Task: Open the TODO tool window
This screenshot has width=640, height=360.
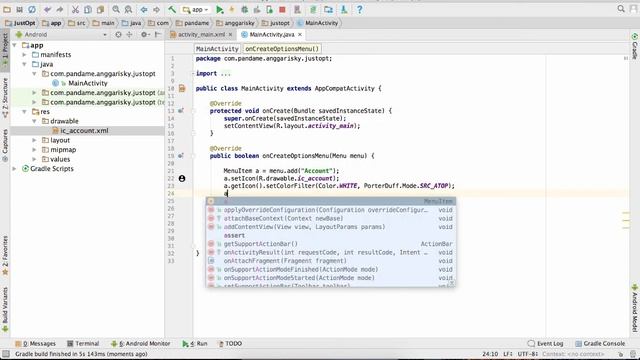Action: click(230, 344)
